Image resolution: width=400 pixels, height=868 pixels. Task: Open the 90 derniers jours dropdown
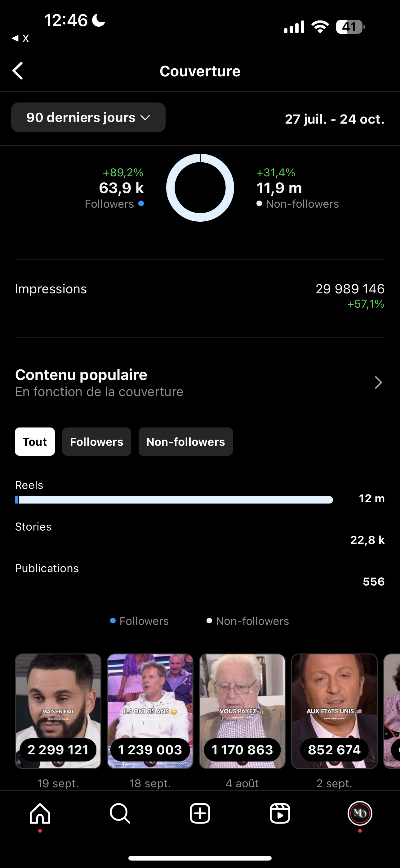tap(88, 118)
